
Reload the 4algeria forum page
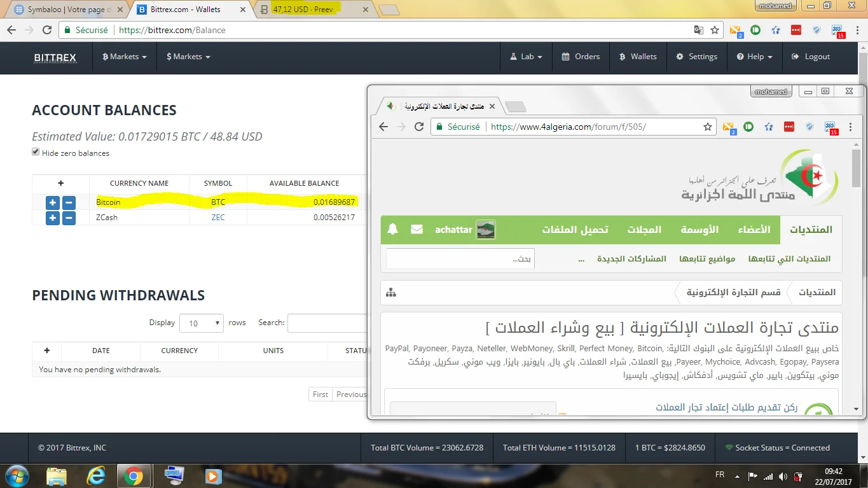point(419,127)
